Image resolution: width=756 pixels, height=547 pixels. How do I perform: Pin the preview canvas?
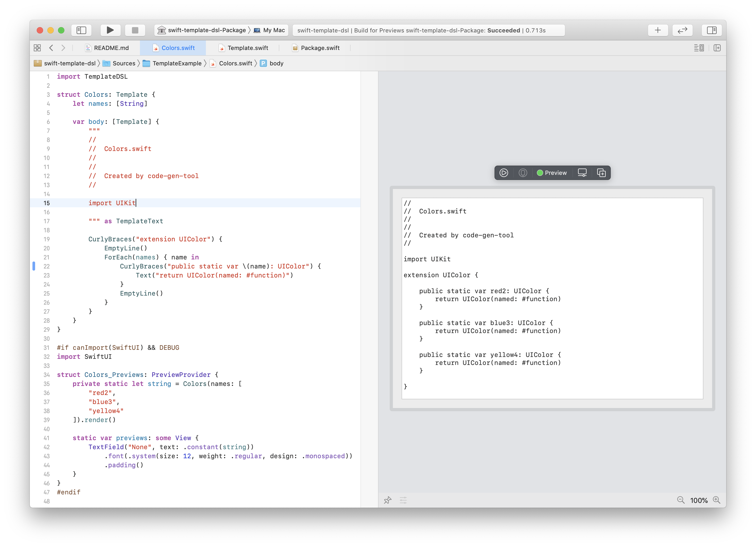point(387,500)
